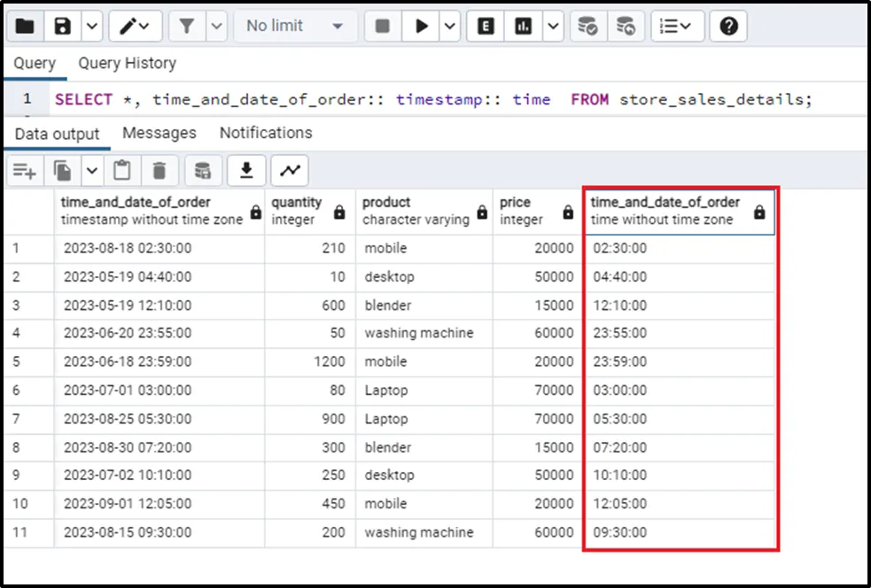Click the Open File folder icon

click(25, 27)
